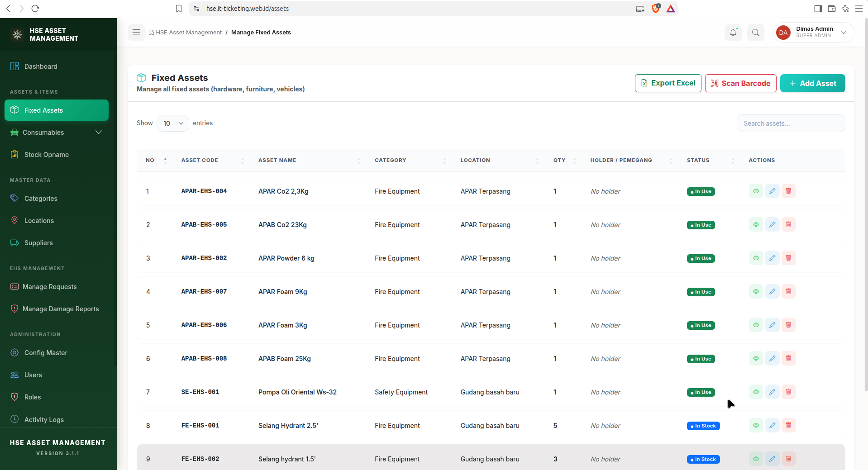Delete the APAR-EHS-002 asset
The width and height of the screenshot is (868, 470).
click(x=788, y=258)
